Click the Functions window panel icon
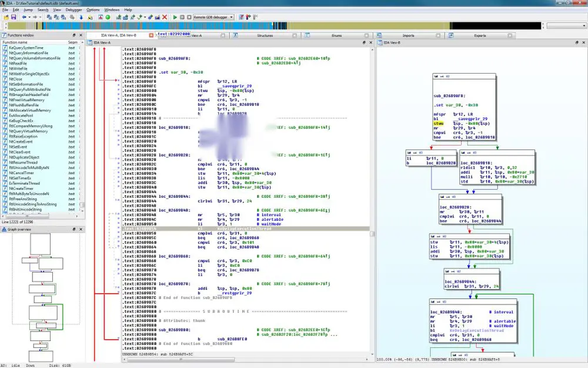Image resolution: width=588 pixels, height=368 pixels. pos(4,35)
